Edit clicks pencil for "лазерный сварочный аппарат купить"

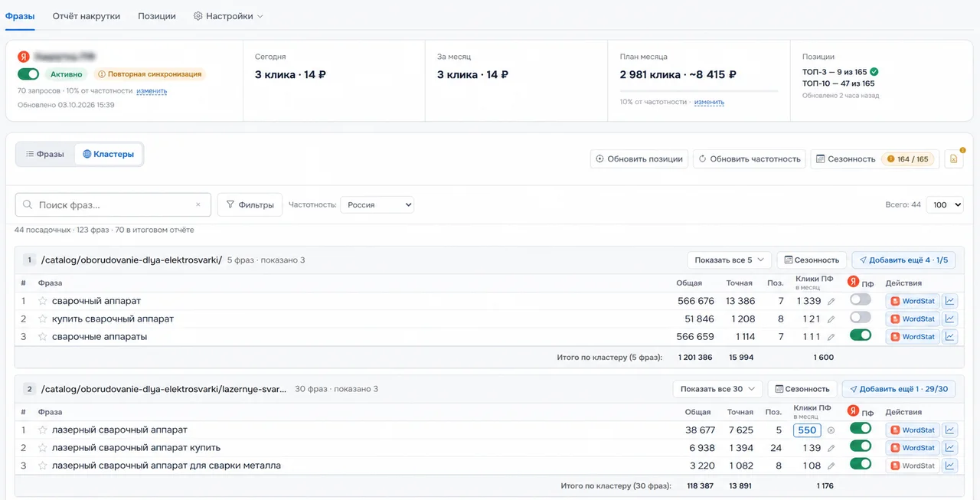(831, 448)
